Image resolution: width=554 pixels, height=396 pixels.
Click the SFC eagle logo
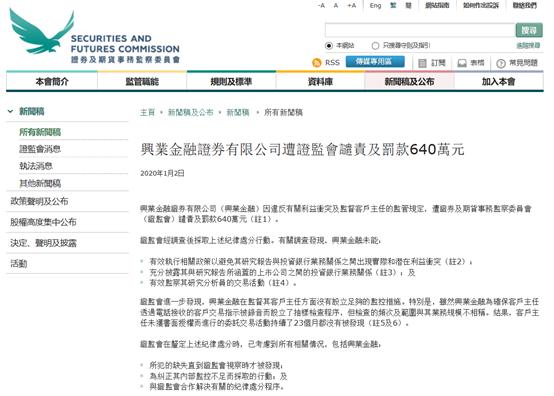coord(42,31)
